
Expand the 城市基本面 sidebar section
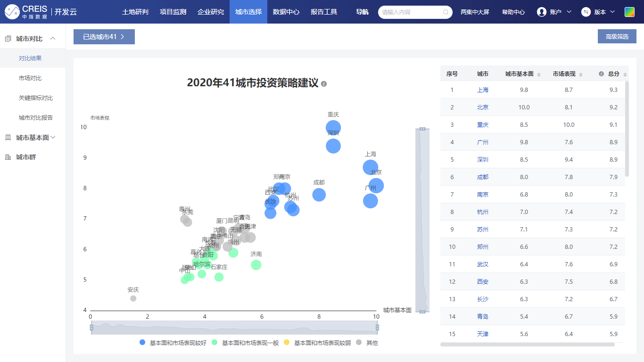tap(53, 137)
